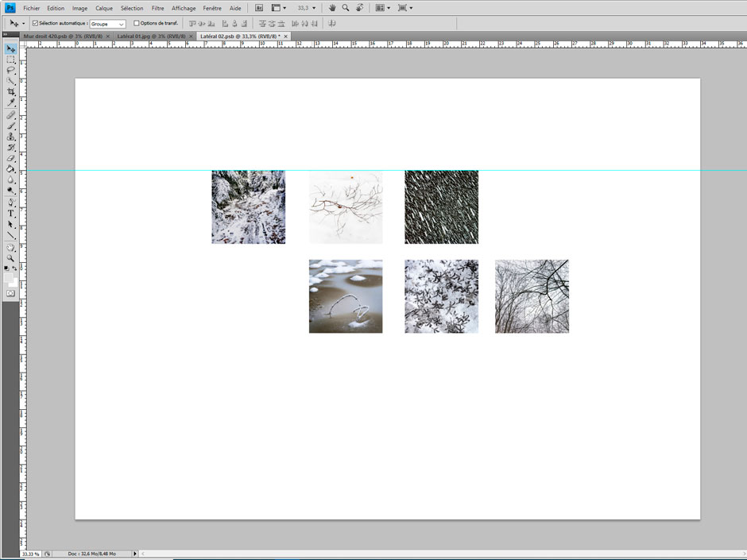Click the bare branches tree photo thumbnail

point(532,296)
